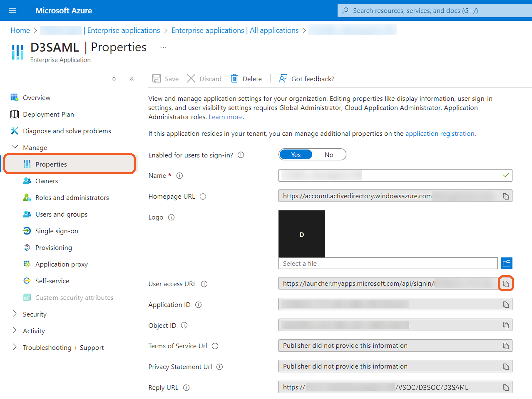532x399 pixels.
Task: Copy the Homepage URL value
Action: [x=506, y=196]
